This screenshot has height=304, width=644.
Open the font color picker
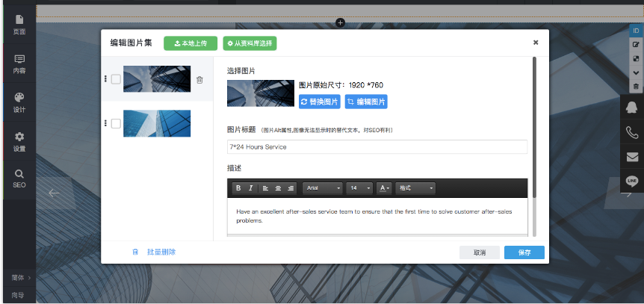pos(384,188)
